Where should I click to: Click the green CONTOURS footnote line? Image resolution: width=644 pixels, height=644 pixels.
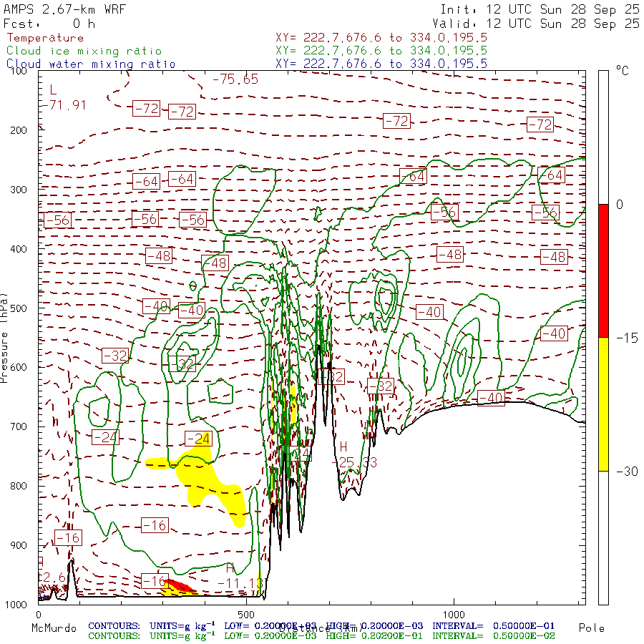coord(321,636)
